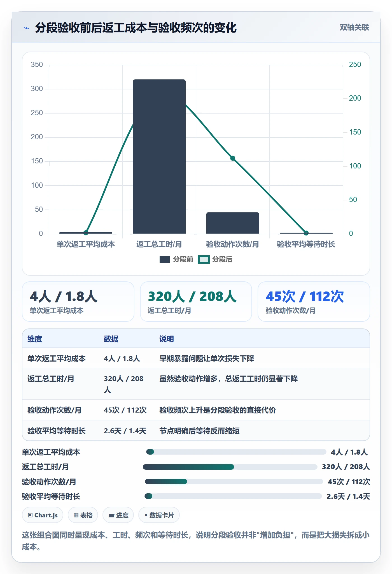Click the 45次 / 112次 value beside the progress bar
Screen dimensions: 392x574
coord(349,482)
